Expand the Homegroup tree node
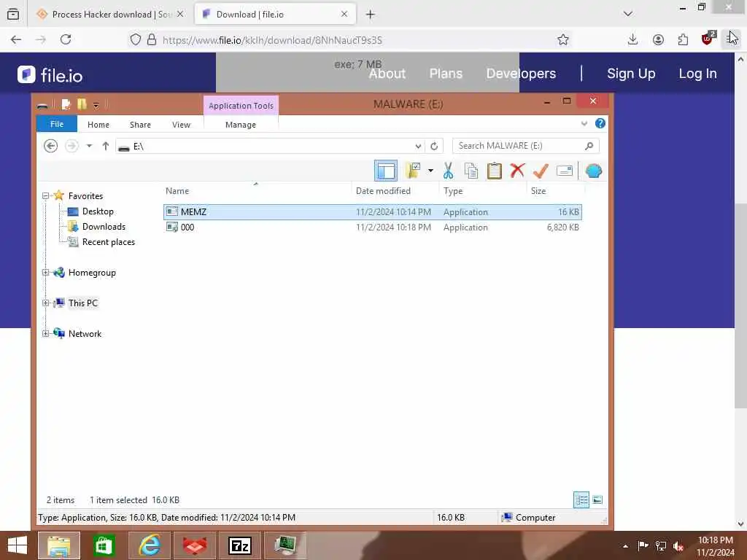This screenshot has width=747, height=560. coord(46,273)
